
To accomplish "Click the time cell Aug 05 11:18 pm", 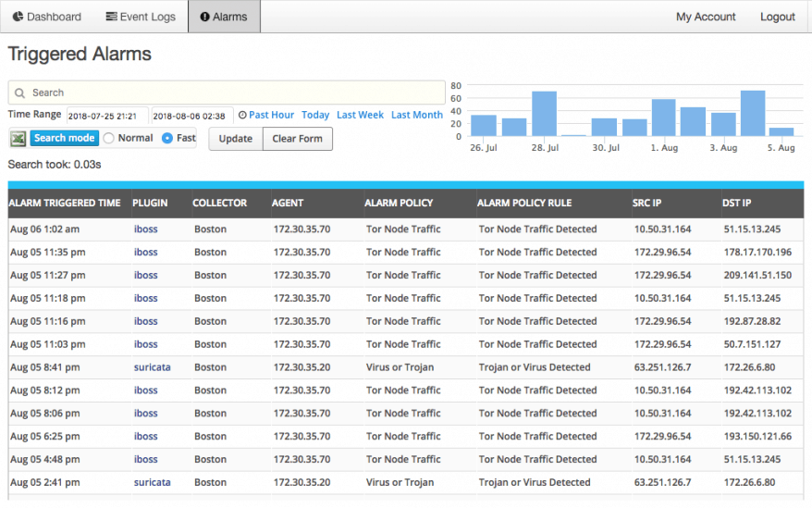I will (x=48, y=299).
